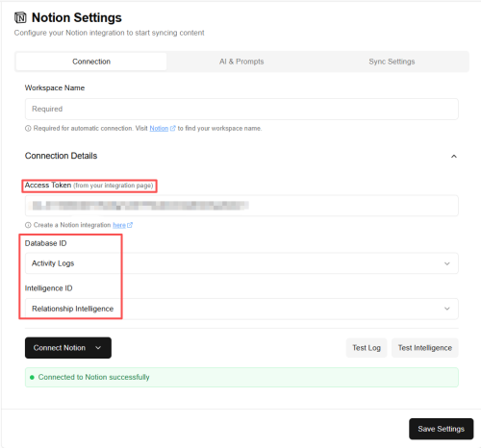Click 'Configure your Notion integration' subtitle text

pos(109,33)
